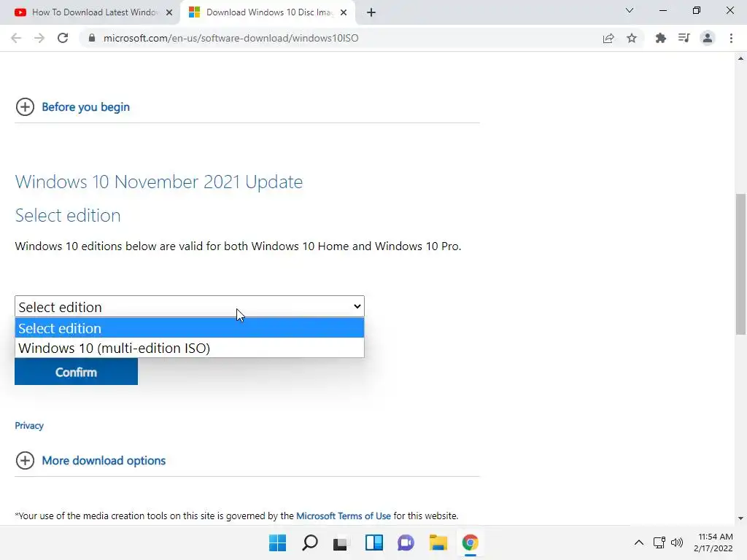Screen dimensions: 747x560
Task: Open Microsoft Terms of Use link
Action: [344, 516]
